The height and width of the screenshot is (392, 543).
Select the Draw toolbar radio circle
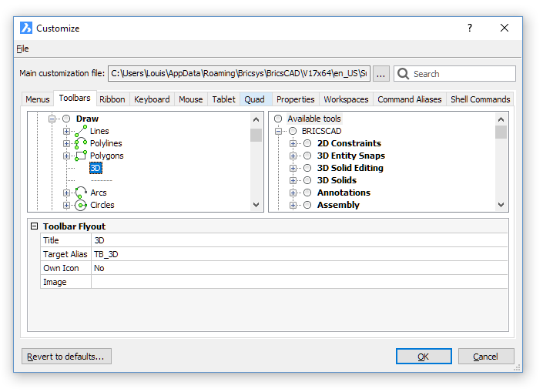pyautogui.click(x=66, y=119)
